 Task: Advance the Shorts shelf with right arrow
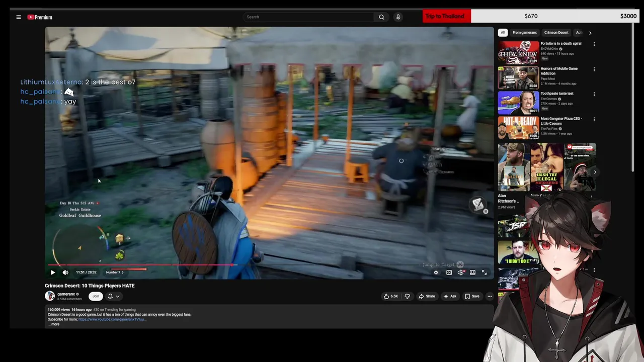pos(595,172)
